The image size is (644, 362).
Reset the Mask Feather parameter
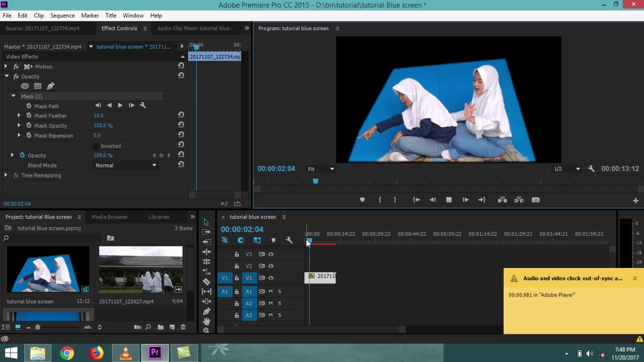pyautogui.click(x=181, y=115)
